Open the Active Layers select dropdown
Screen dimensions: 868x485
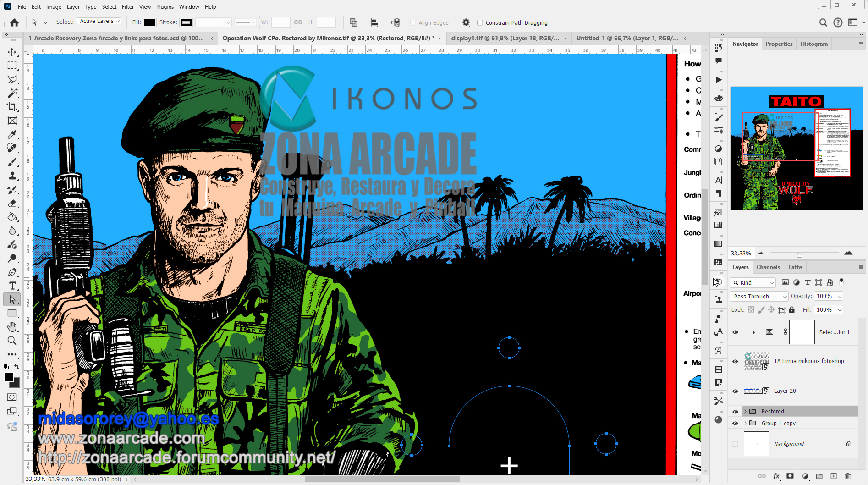tap(99, 22)
